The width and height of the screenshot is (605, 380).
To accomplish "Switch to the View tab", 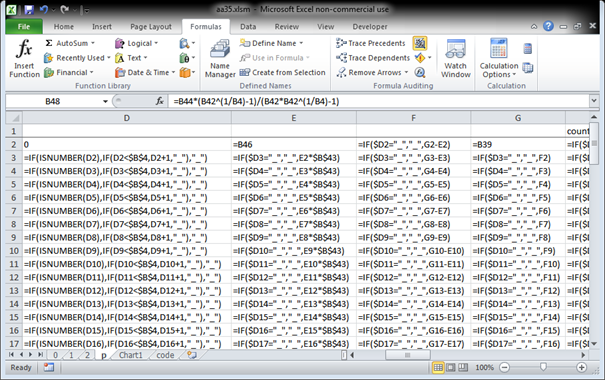I will 326,27.
